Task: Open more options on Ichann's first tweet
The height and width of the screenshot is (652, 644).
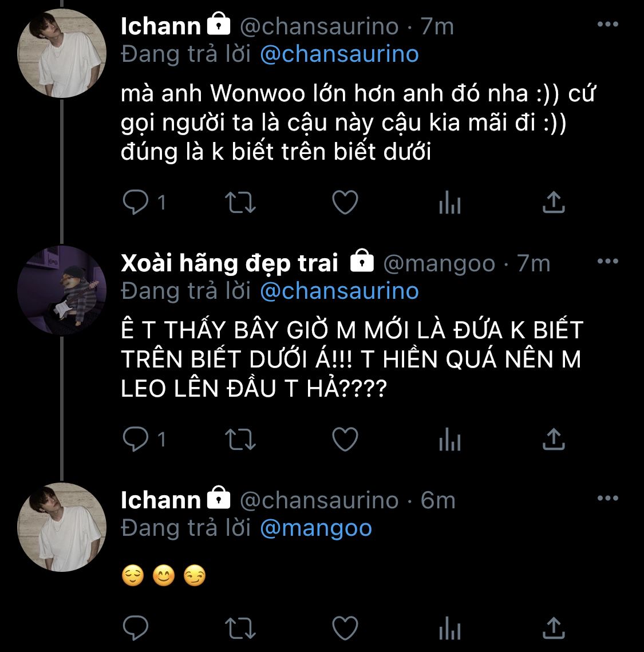Action: coord(607,25)
